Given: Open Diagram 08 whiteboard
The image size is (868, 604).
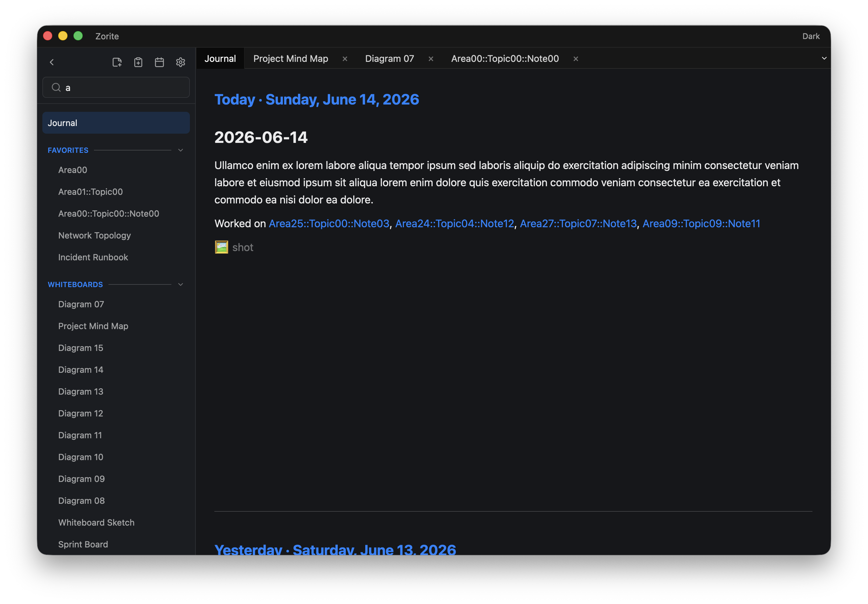Looking at the screenshot, I should [81, 500].
